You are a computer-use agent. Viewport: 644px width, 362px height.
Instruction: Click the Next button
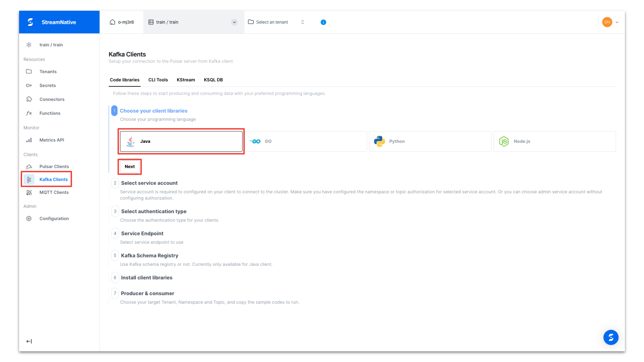point(129,167)
